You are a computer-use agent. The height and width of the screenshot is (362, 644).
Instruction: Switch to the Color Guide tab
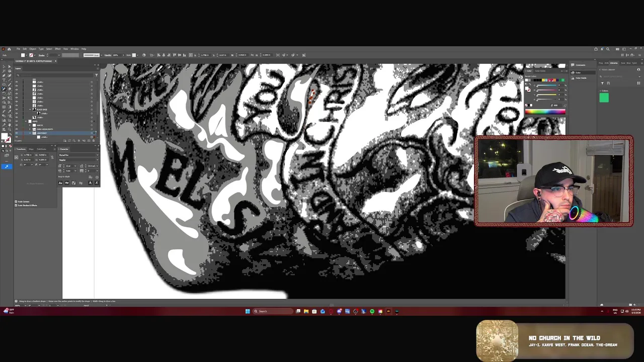(x=540, y=71)
